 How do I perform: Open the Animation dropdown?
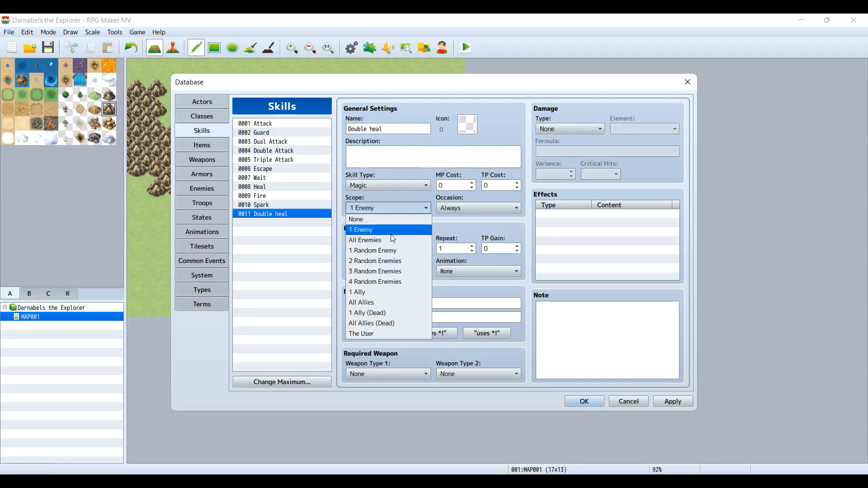[478, 271]
